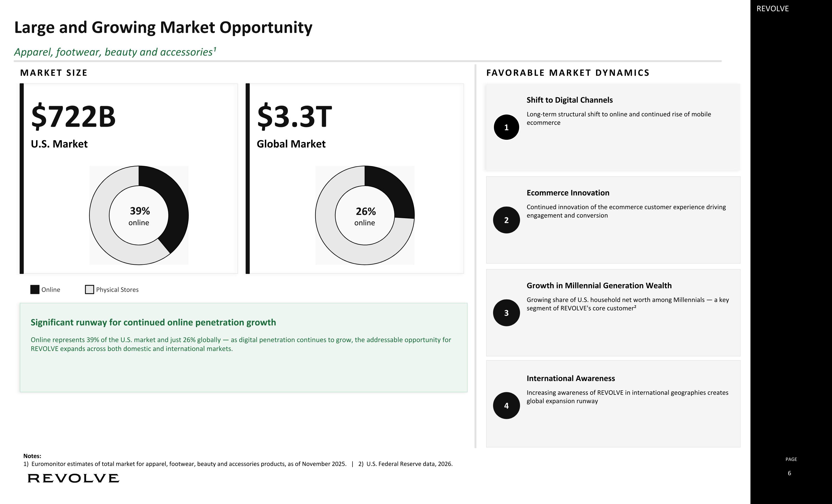Click the Euromonitor footnote text
This screenshot has height=504, width=832.
[185, 464]
